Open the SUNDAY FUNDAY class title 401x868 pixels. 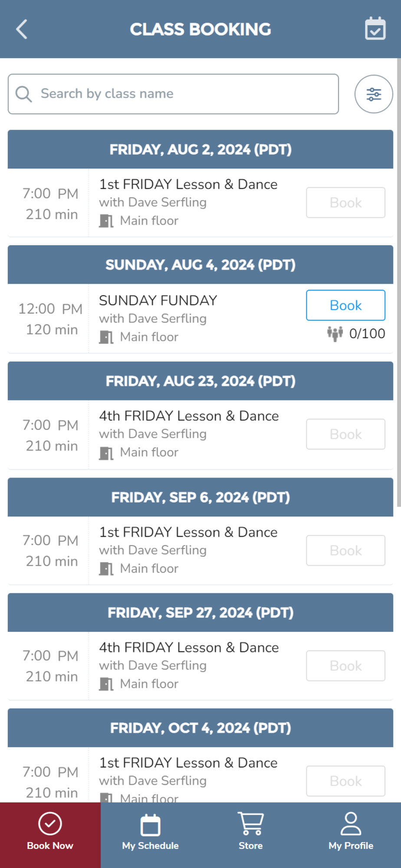tap(158, 300)
